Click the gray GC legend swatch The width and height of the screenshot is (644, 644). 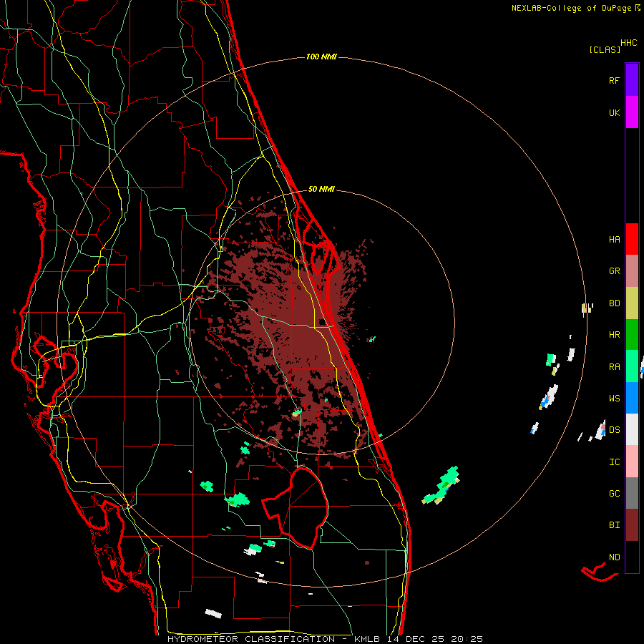[x=632, y=493]
